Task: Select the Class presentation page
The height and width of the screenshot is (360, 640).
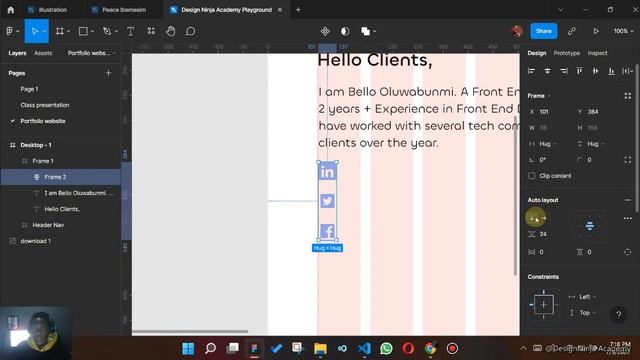Action: 45,105
